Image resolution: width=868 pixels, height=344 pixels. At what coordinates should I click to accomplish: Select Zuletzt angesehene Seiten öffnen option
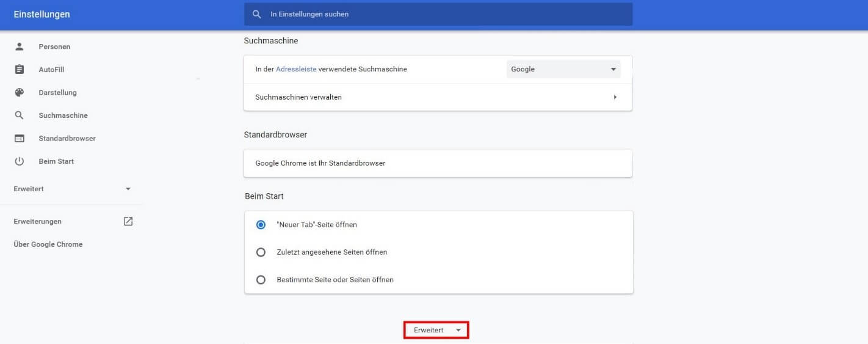pos(261,252)
